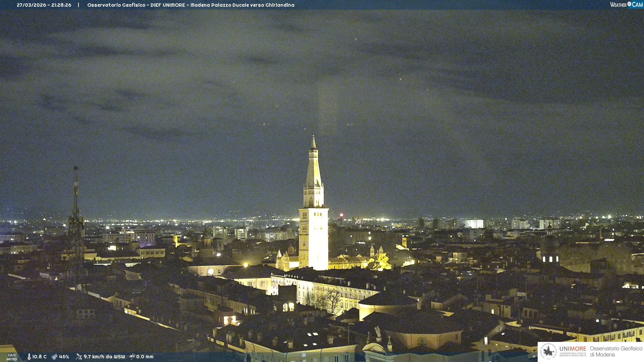Select the 10.8 C temperature reading
This screenshot has width=644, height=362.
39,357
